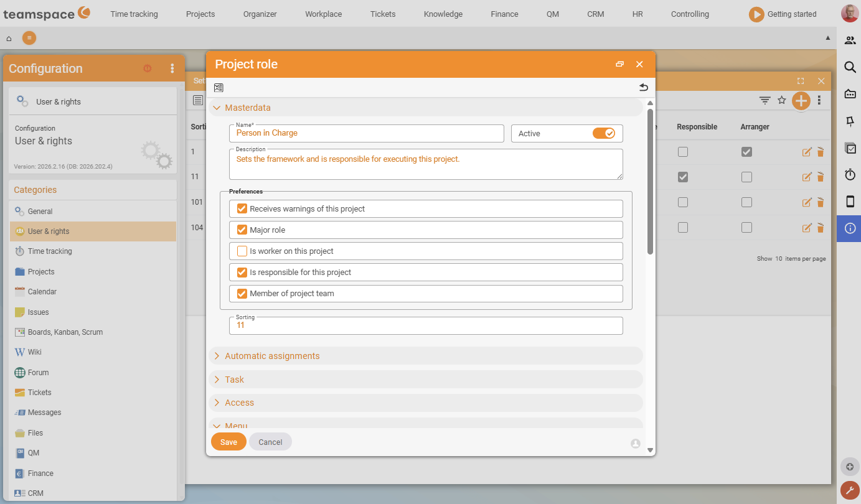This screenshot has height=504, width=861.
Task: Click the edit icon in row 11
Action: pyautogui.click(x=807, y=177)
